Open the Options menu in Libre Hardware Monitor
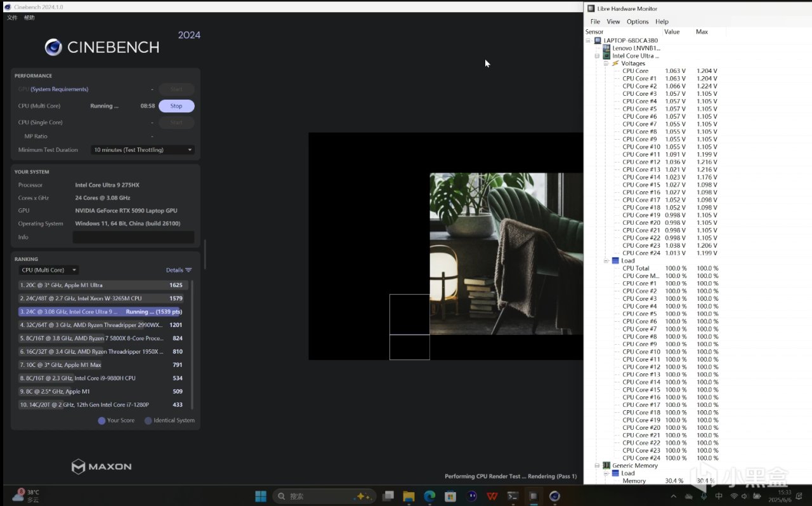 638,22
